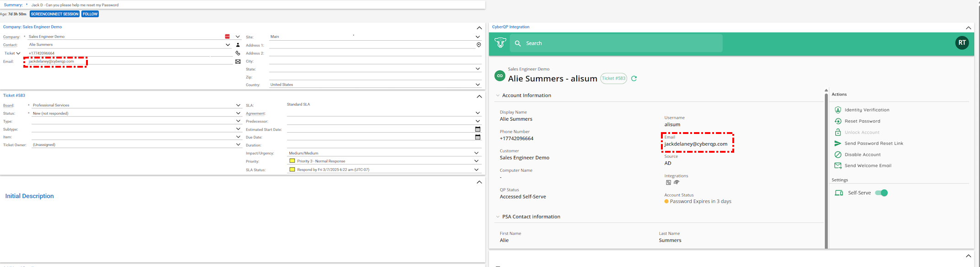Click the yellow Priority 3 color swatch
The height and width of the screenshot is (267, 980).
tap(292, 161)
